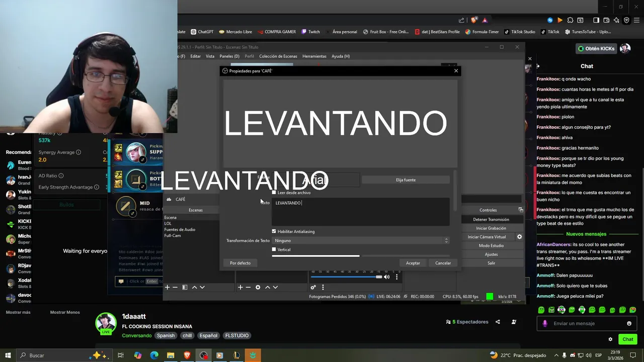Click Elija fuente button

coord(406,179)
